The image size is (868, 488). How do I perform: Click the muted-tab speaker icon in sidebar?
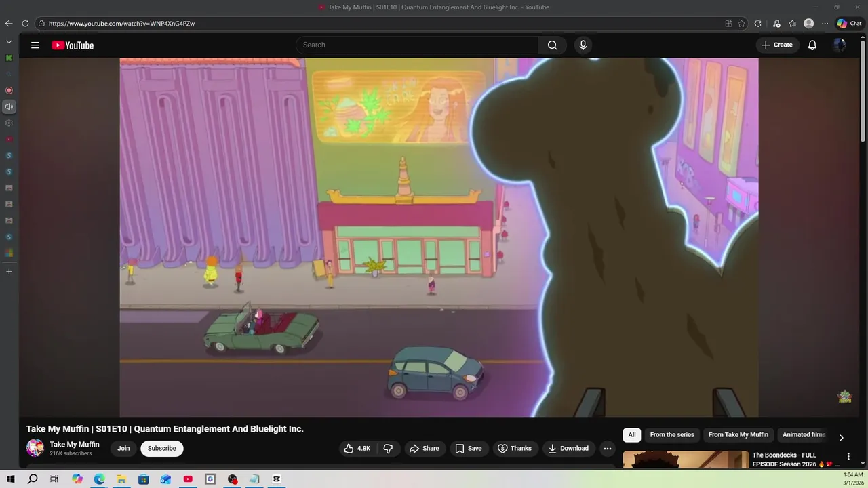(9, 106)
